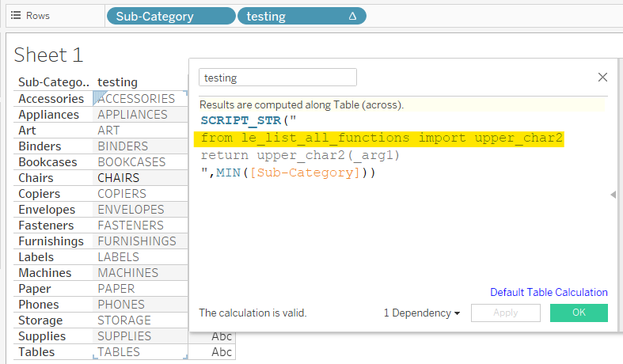The image size is (623, 364).
Task: Open the 1 Dependency dropdown
Action: (422, 313)
